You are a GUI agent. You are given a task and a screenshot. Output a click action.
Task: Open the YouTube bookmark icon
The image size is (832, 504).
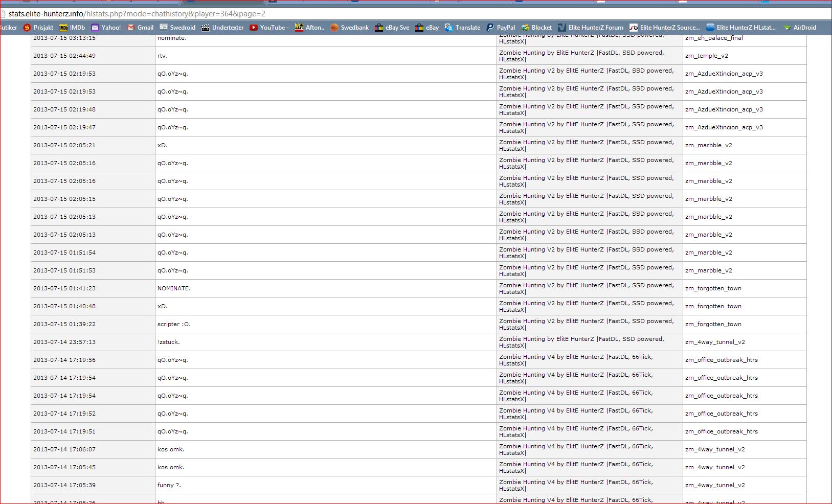pyautogui.click(x=254, y=28)
